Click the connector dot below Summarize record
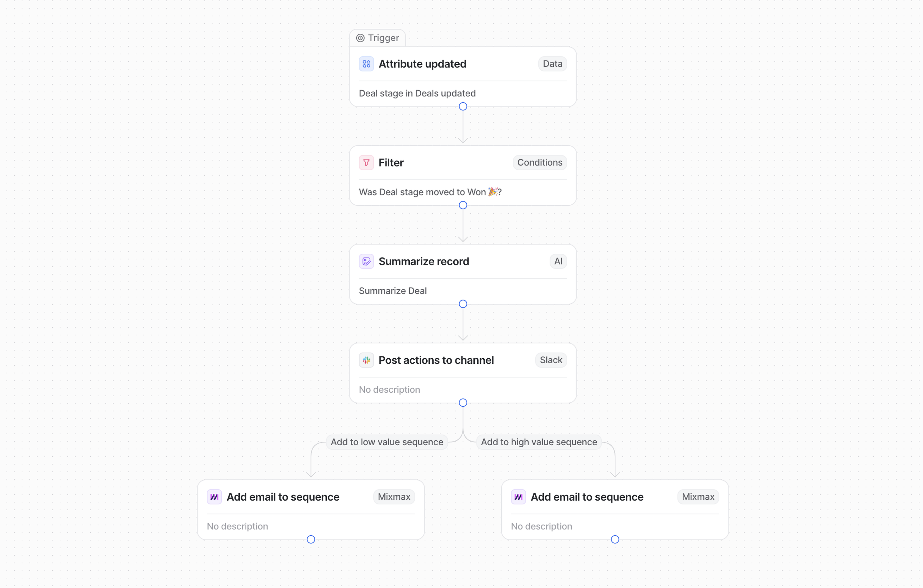This screenshot has height=588, width=923. [x=463, y=304]
